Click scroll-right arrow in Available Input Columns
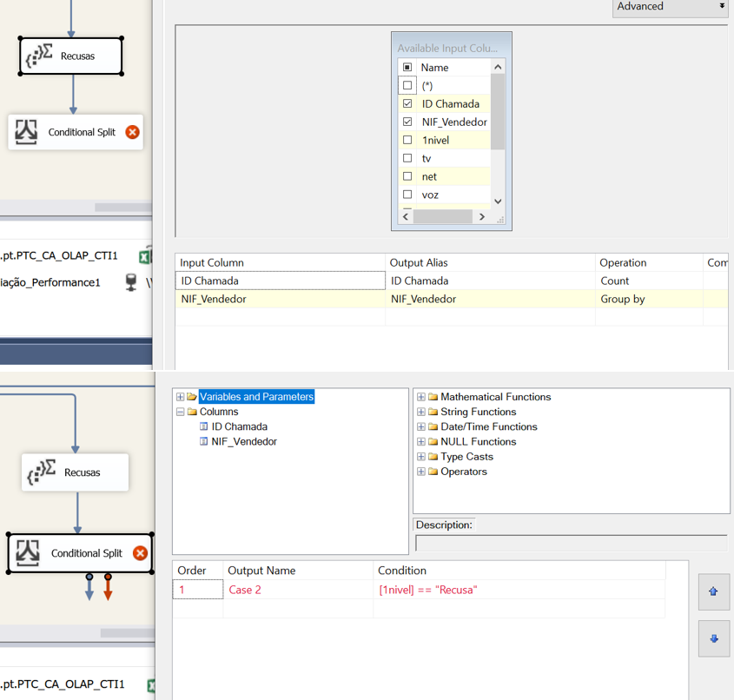This screenshot has width=734, height=700. pyautogui.click(x=482, y=216)
